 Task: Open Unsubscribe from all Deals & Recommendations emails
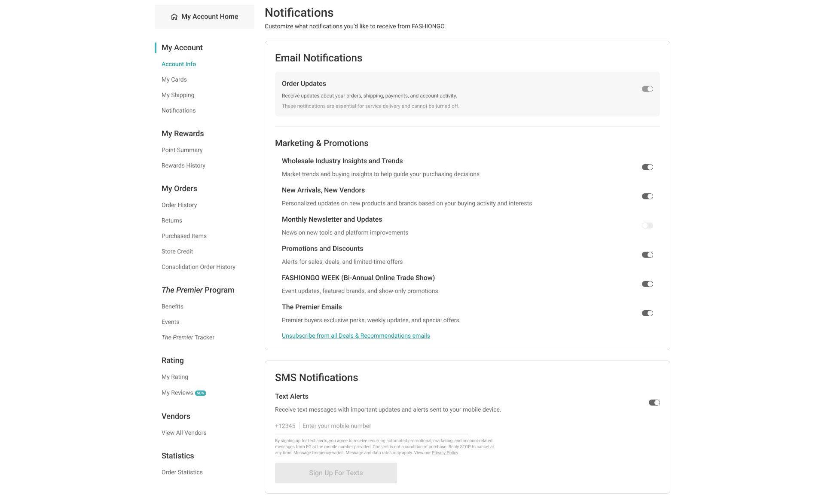[x=356, y=336]
